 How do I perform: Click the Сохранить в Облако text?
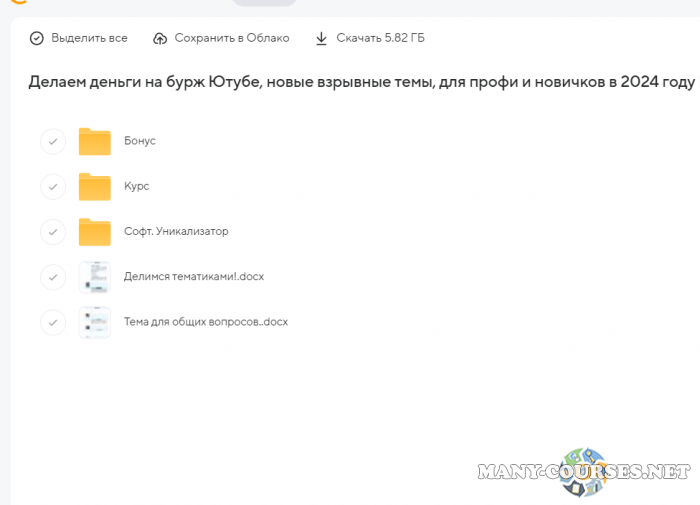(231, 38)
